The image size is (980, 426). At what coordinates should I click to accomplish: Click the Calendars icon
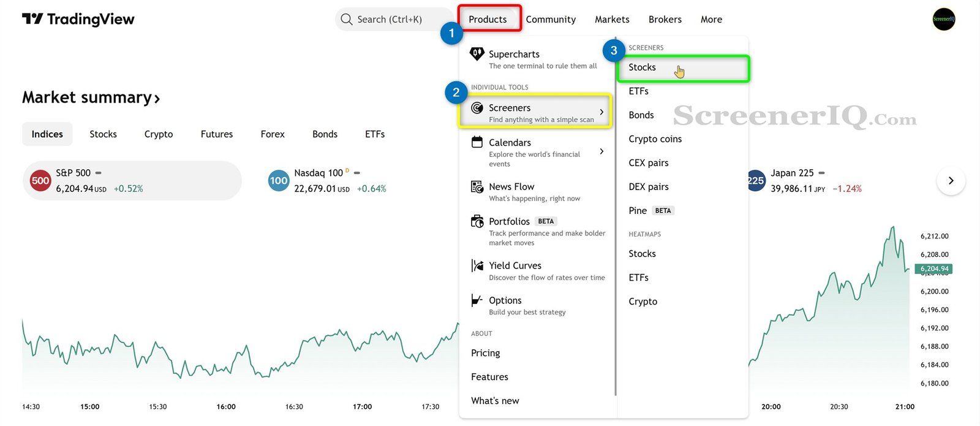pos(477,142)
